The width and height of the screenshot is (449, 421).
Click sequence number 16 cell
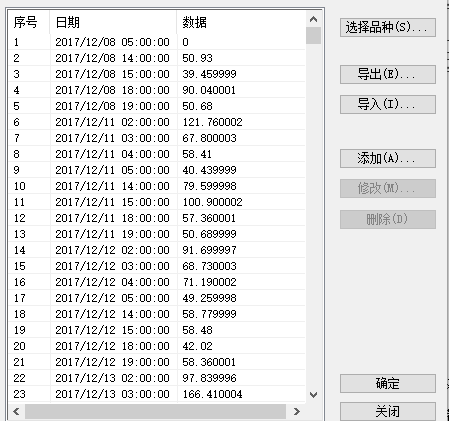19,282
